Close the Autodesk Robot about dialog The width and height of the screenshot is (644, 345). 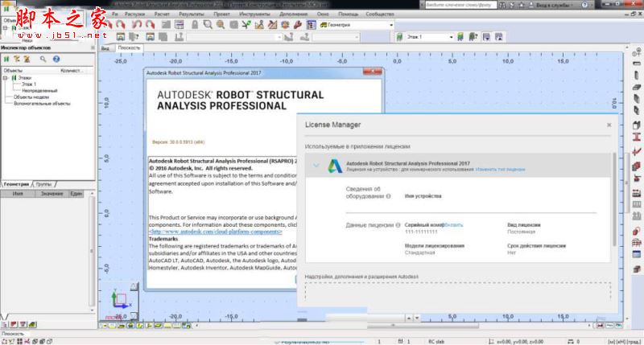tap(373, 72)
